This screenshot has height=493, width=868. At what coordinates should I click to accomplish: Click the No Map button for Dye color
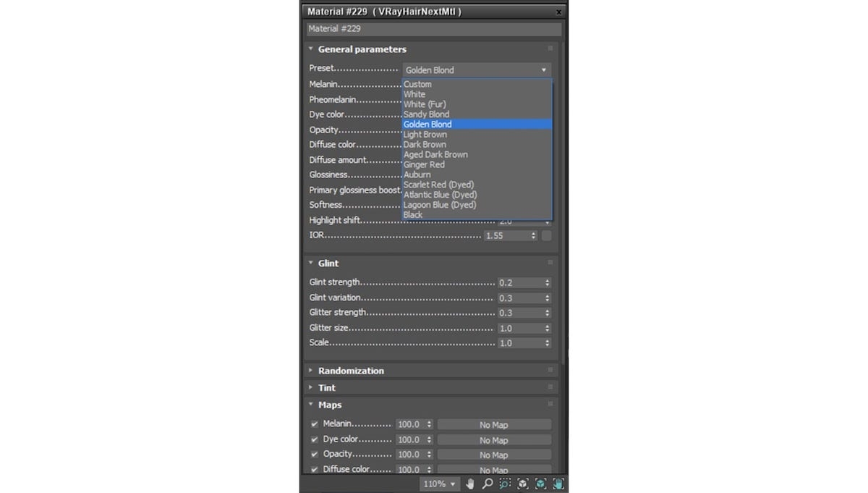pyautogui.click(x=494, y=439)
